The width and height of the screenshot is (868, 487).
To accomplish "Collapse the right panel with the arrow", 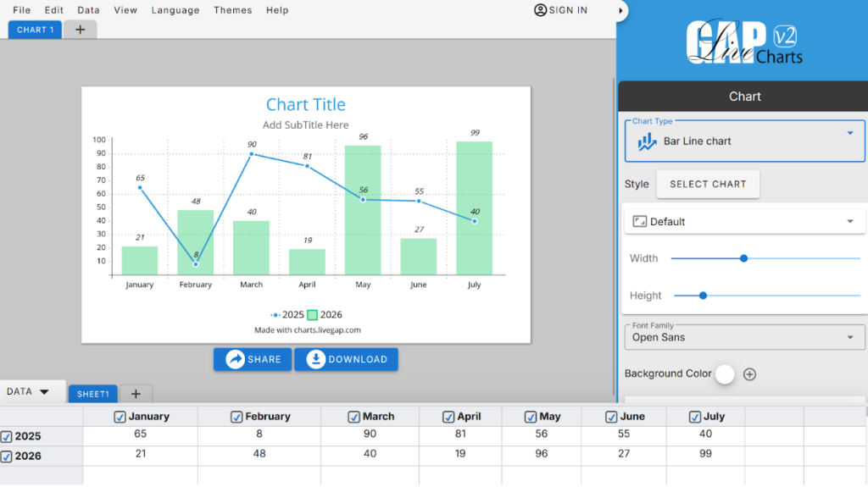I will click(x=622, y=10).
